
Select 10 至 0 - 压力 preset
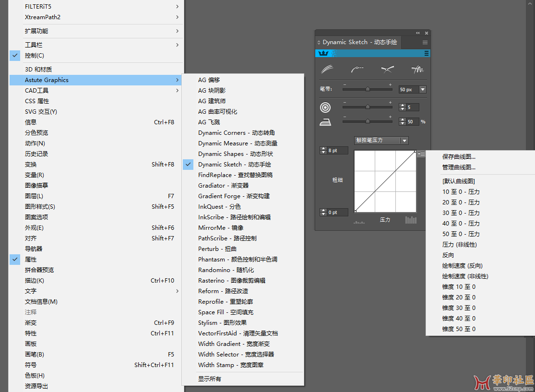click(480, 192)
